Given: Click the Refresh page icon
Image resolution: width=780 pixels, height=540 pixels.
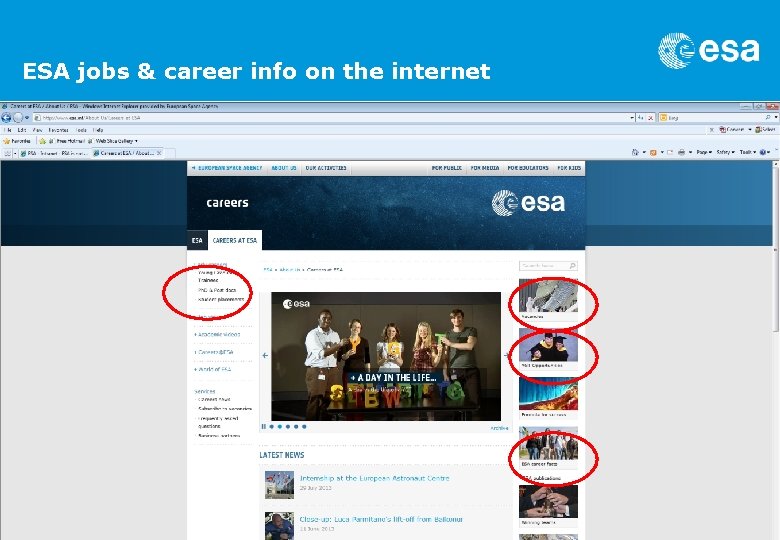Looking at the screenshot, I should click(641, 118).
